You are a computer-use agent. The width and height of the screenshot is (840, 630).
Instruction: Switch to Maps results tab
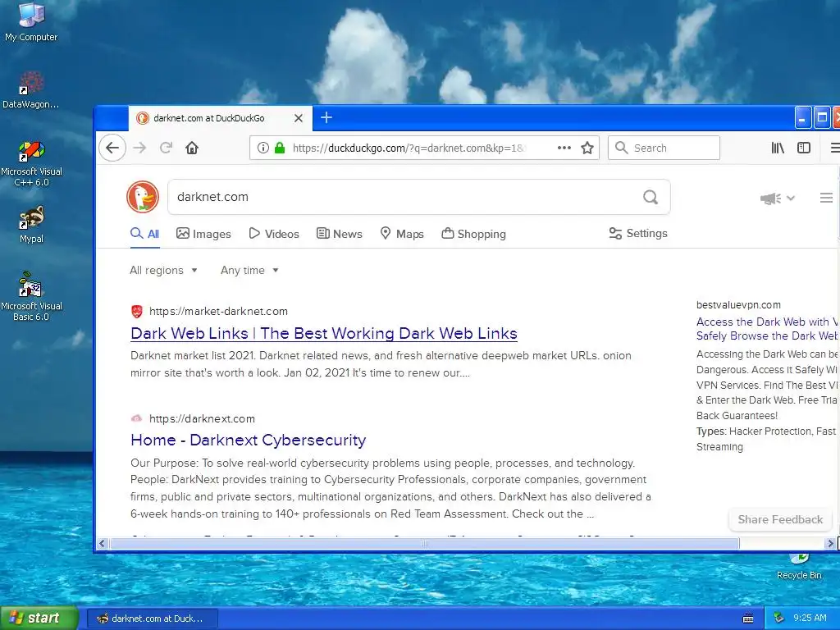pyautogui.click(x=402, y=234)
